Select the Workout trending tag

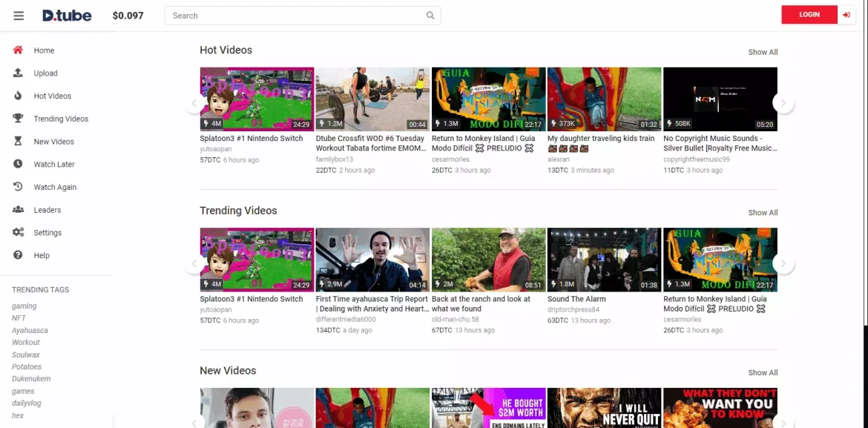click(x=26, y=343)
